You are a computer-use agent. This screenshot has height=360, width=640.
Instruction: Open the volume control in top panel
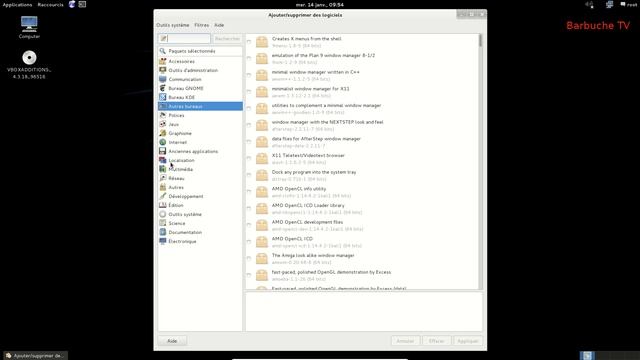(x=589, y=4)
